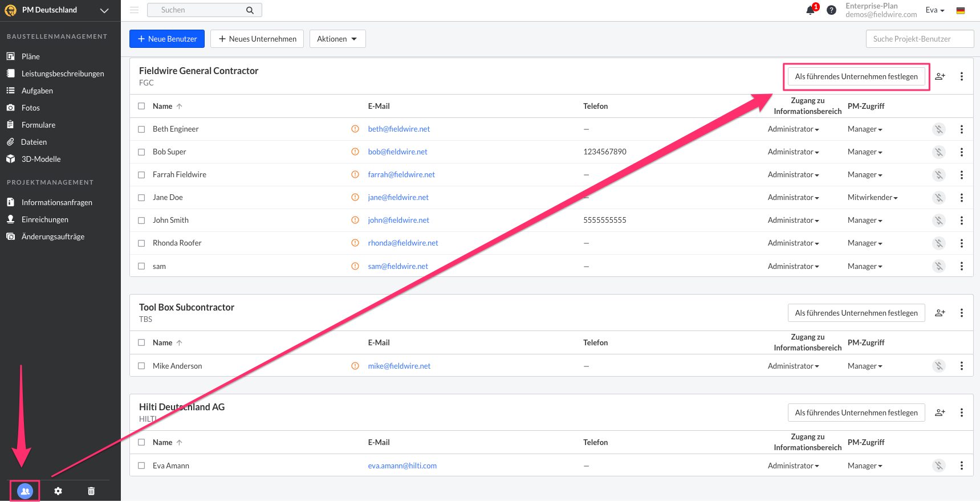Select Farrah Fieldwire's checkbox

click(141, 175)
